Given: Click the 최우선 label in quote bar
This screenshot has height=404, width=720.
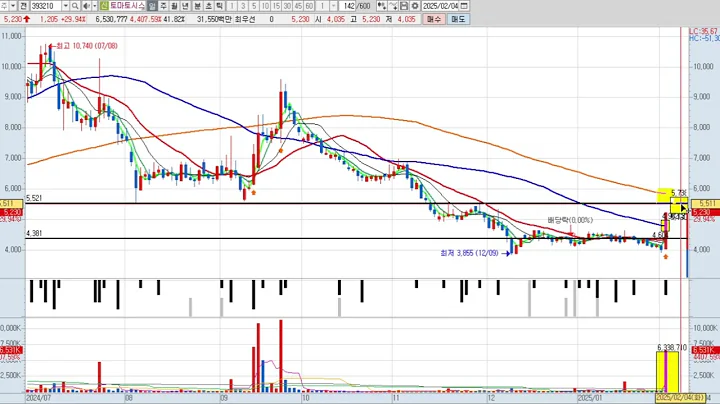Looking at the screenshot, I should (245, 19).
